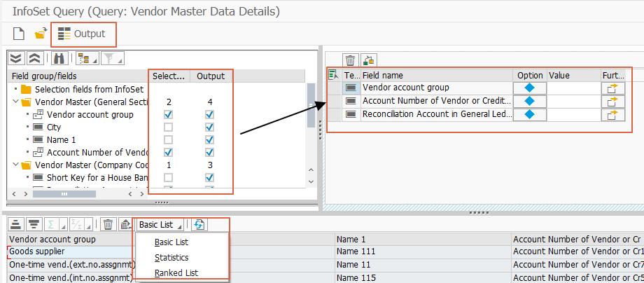
Task: Open the tree display options dropdown icon
Action: click(87, 59)
